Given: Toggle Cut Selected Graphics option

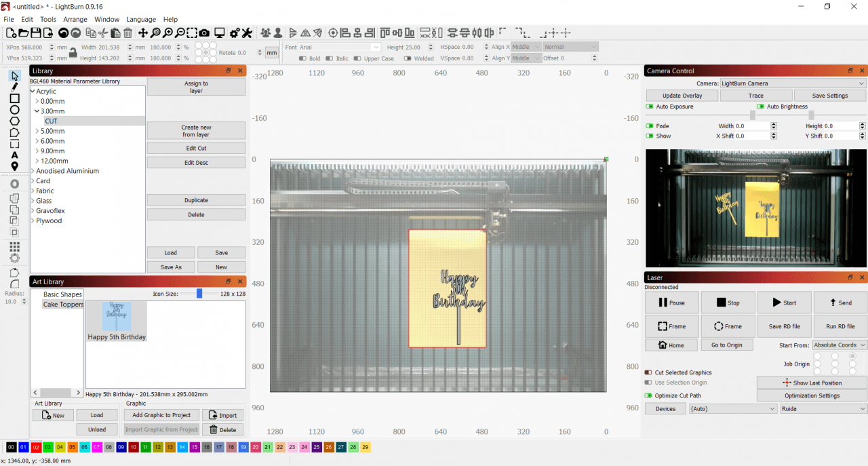Looking at the screenshot, I should [650, 372].
